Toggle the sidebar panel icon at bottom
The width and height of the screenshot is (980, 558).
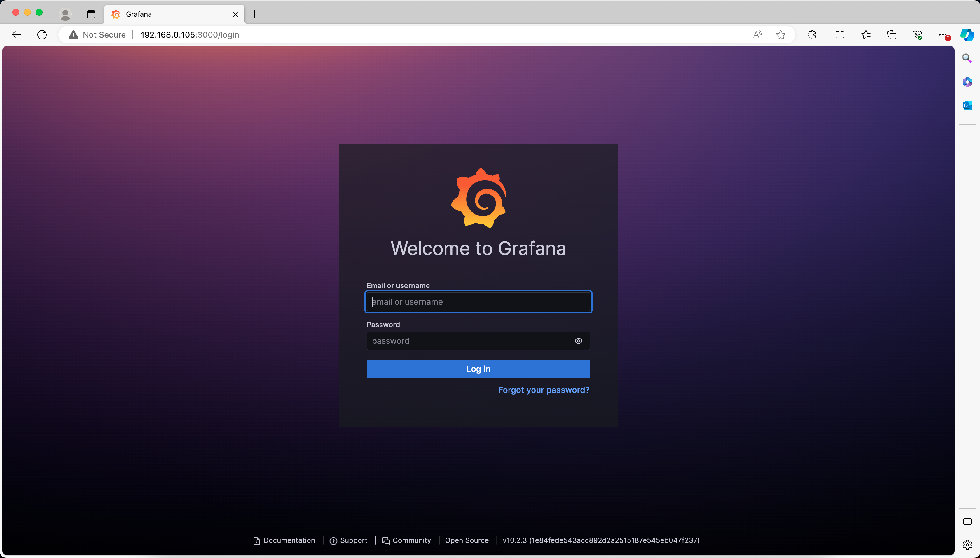(967, 522)
